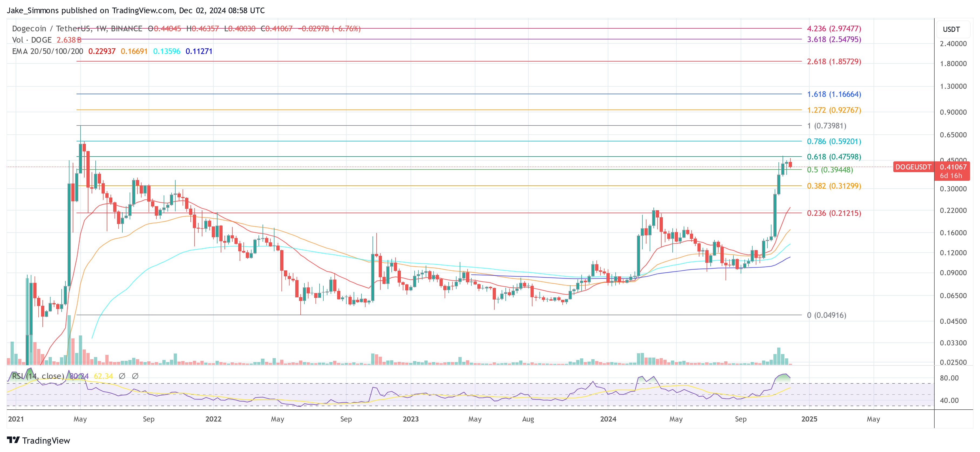The image size is (980, 452).
Task: Click the Fib label 0 (0.04916)
Action: (x=827, y=315)
